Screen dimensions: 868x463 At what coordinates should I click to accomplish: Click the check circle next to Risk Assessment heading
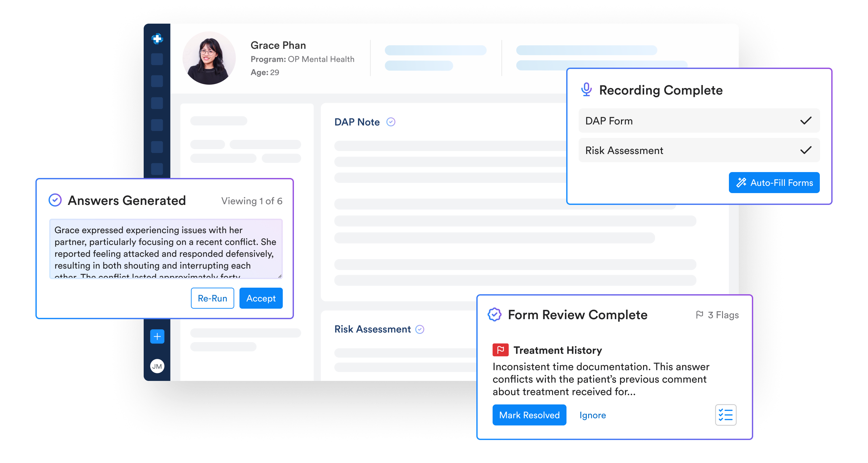[x=420, y=329]
